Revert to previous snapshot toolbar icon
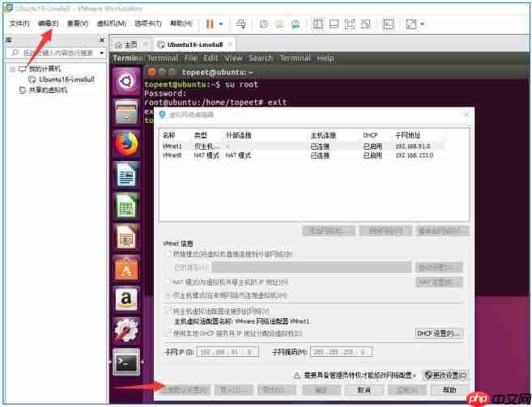 point(279,24)
